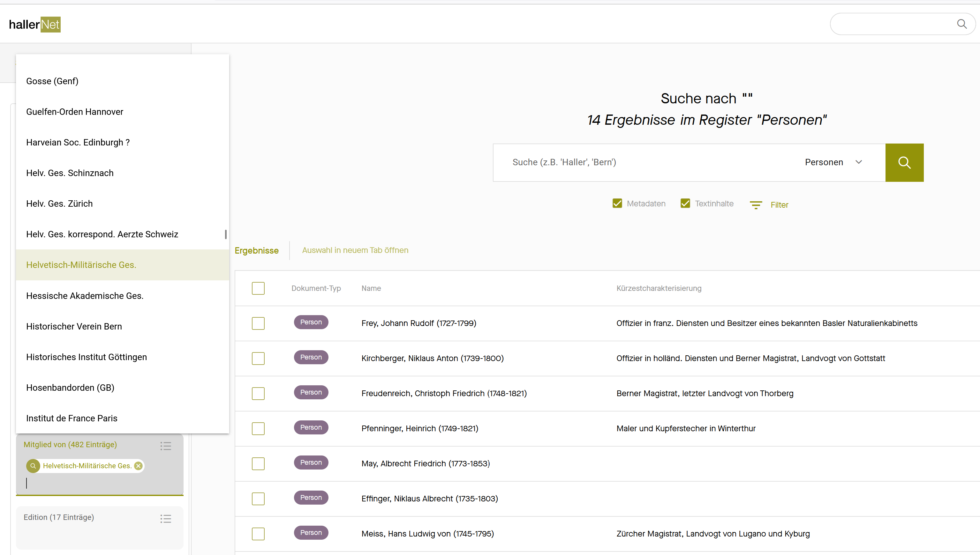Click the Person badge for Freudenreich
980x555 pixels.
[x=311, y=392]
